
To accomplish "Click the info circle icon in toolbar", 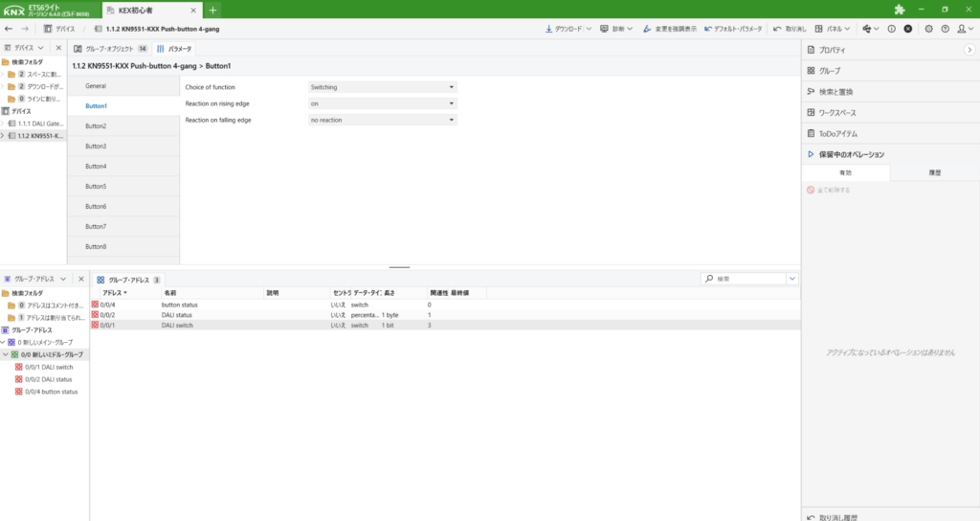I will tap(891, 29).
